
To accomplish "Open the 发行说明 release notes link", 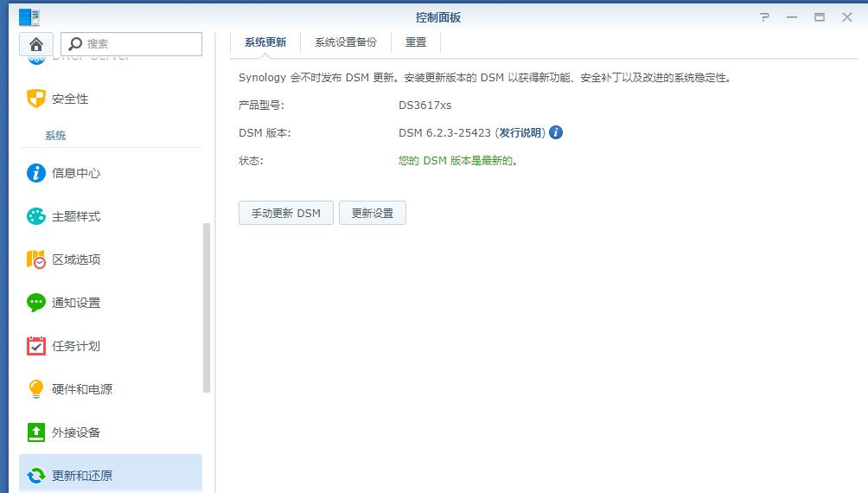I will 520,133.
